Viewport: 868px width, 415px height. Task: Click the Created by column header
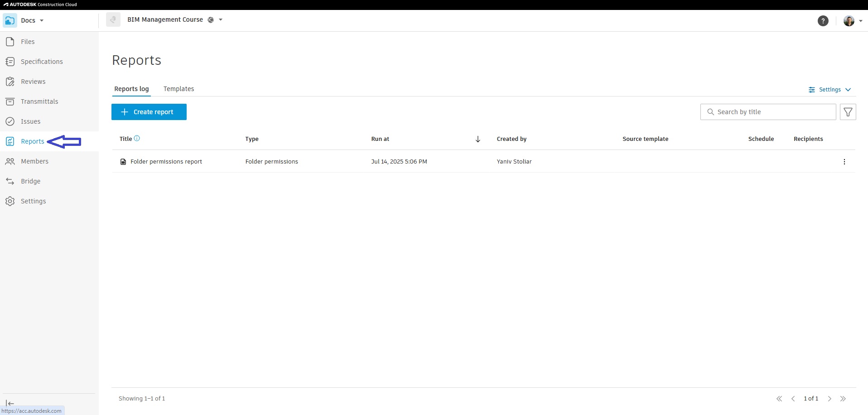511,139
